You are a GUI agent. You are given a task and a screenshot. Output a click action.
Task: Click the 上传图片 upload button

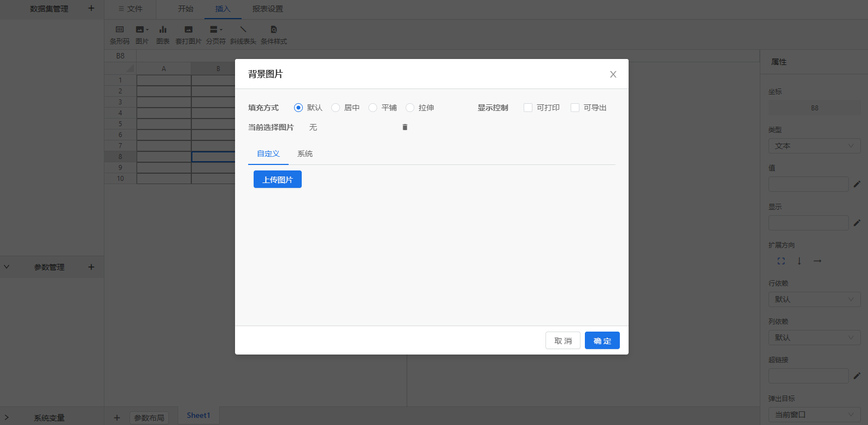tap(278, 179)
